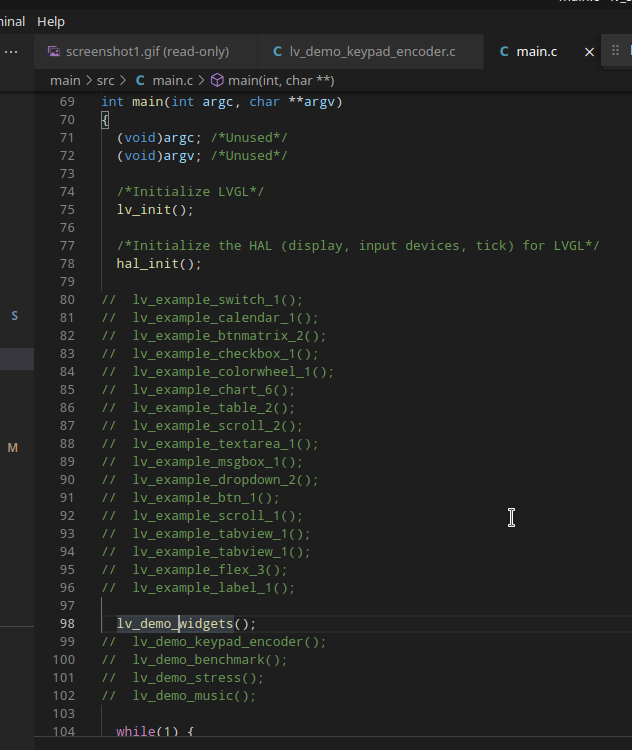The height and width of the screenshot is (750, 632).
Task: Open the 'src' breadcrumb dropdown
Action: (x=106, y=80)
